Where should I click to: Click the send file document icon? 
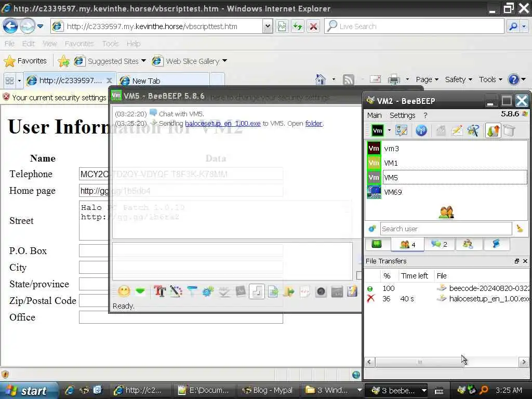coord(273,291)
